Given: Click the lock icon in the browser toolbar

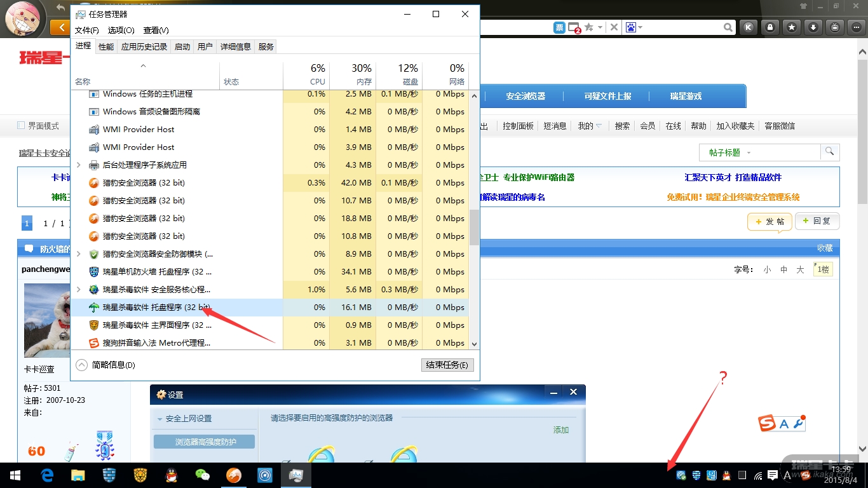Looking at the screenshot, I should tap(771, 27).
